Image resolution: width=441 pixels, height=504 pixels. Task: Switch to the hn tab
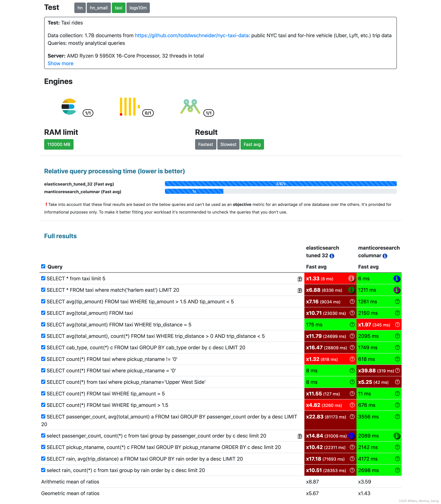click(x=80, y=8)
